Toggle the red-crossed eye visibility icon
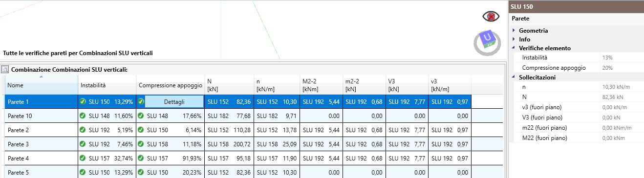Image resolution: width=644 pixels, height=178 pixels. click(x=491, y=17)
